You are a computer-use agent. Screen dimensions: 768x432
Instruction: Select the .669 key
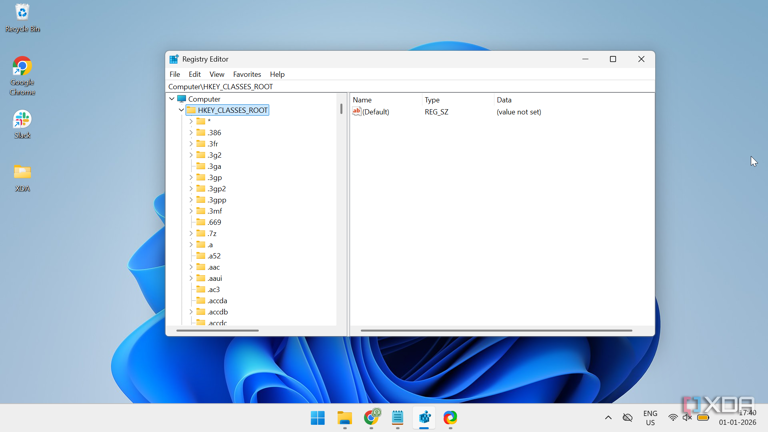tap(214, 222)
